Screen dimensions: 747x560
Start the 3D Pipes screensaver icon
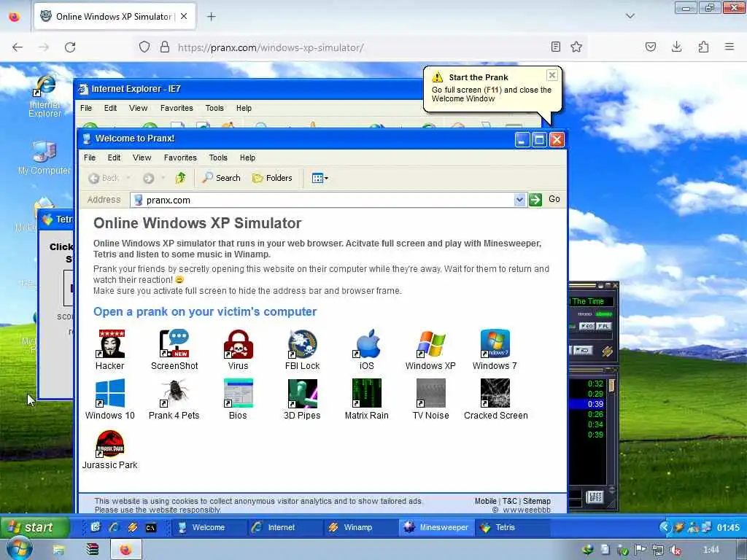(303, 393)
